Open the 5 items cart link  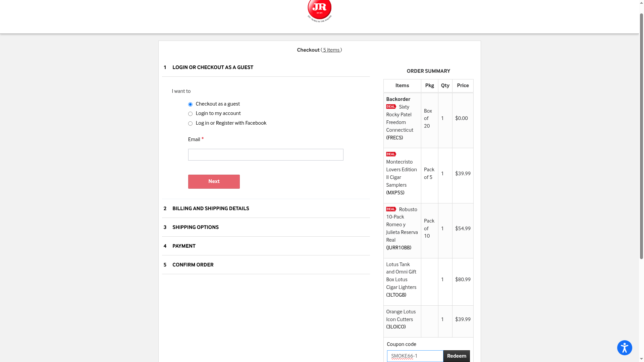click(331, 50)
